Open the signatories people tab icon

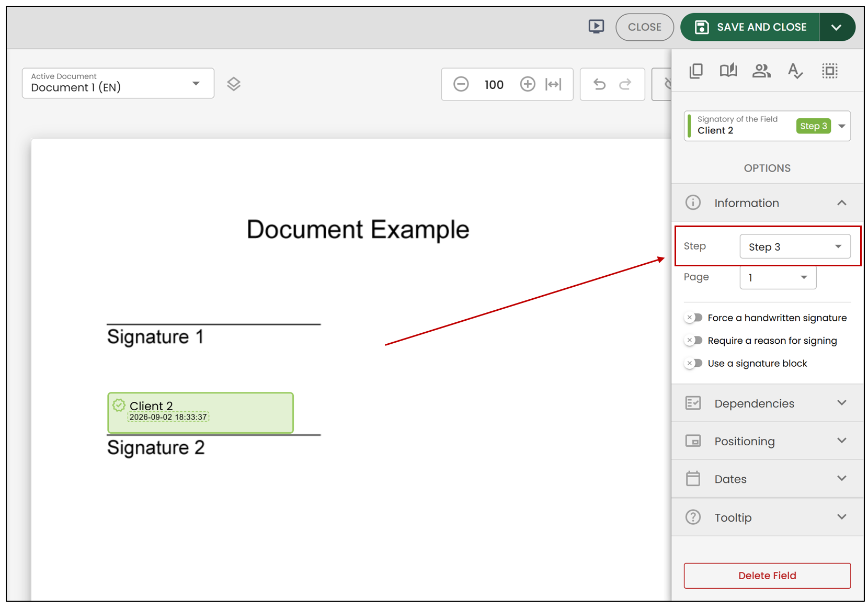pyautogui.click(x=761, y=71)
